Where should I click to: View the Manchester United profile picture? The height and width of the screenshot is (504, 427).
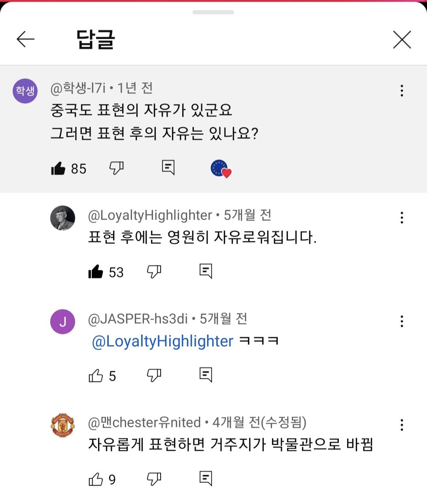[62, 426]
